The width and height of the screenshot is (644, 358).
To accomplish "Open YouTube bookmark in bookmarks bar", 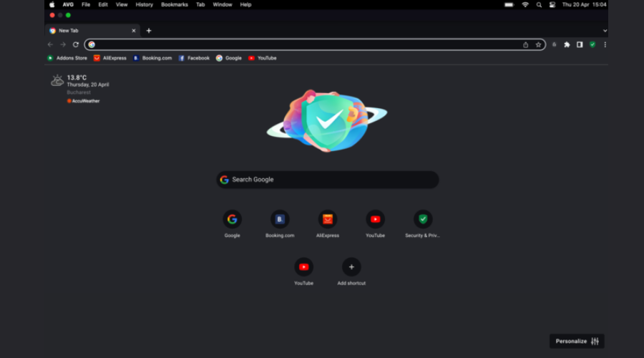I will (263, 58).
